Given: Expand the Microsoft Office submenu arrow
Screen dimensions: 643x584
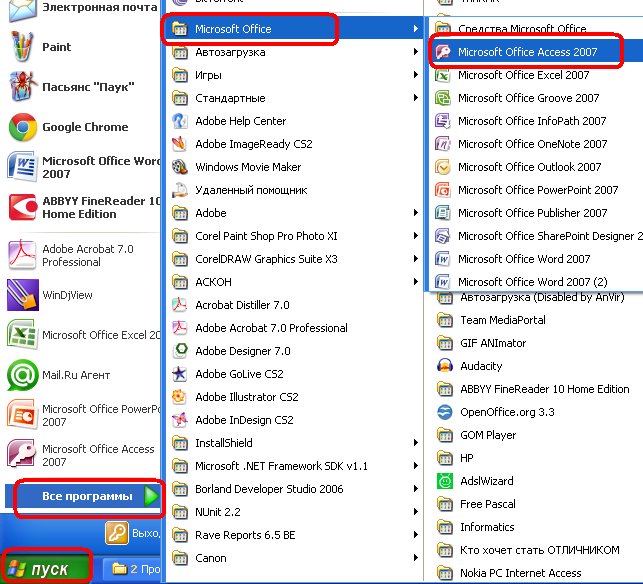Looking at the screenshot, I should click(x=416, y=29).
